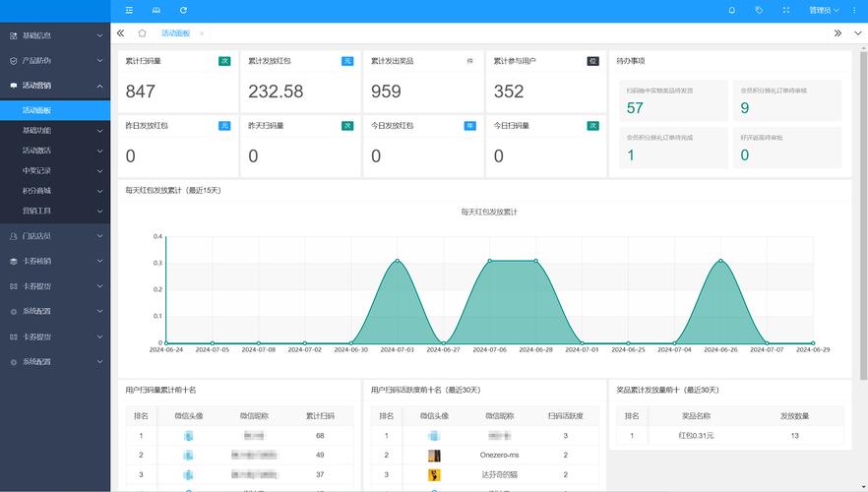Viewport: 868px width, 492px height.
Task: Click the 累计扫码量 value 847
Action: click(x=140, y=92)
